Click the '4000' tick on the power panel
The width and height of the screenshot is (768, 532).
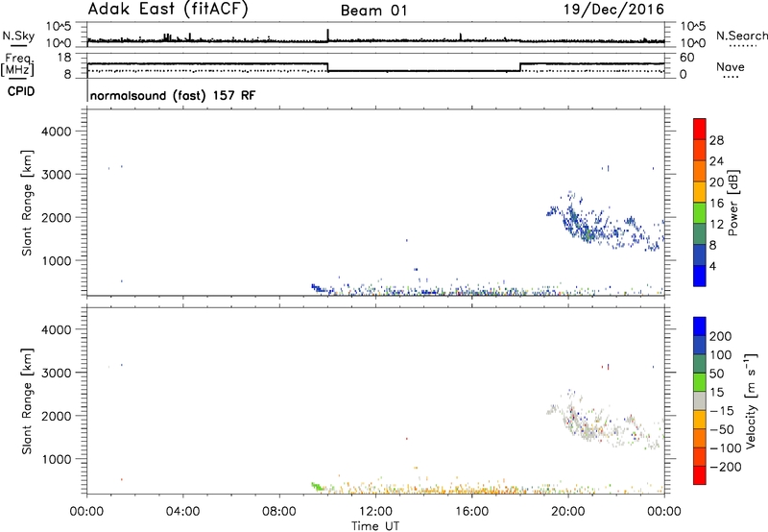(57, 132)
